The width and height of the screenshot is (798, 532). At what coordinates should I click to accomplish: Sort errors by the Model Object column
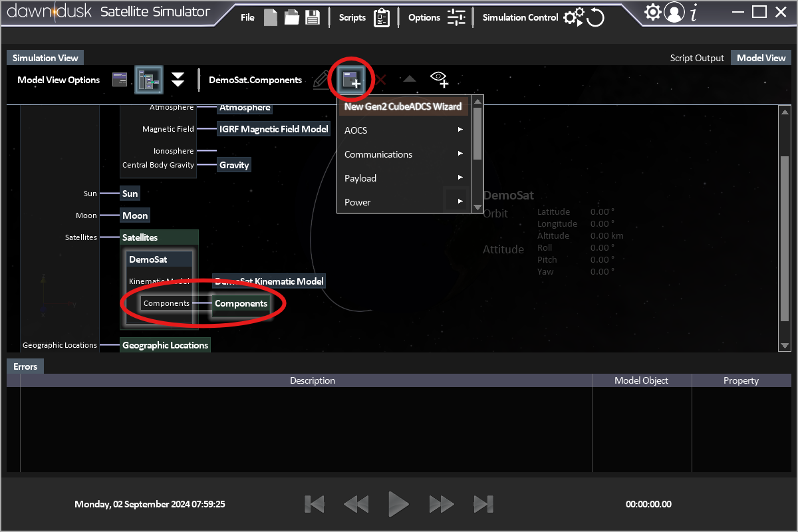[642, 380]
